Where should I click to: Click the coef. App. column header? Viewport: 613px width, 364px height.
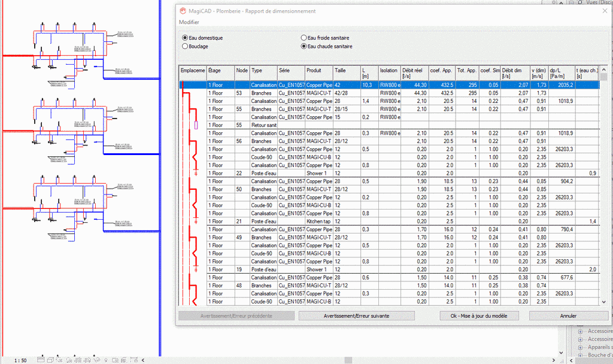(442, 73)
